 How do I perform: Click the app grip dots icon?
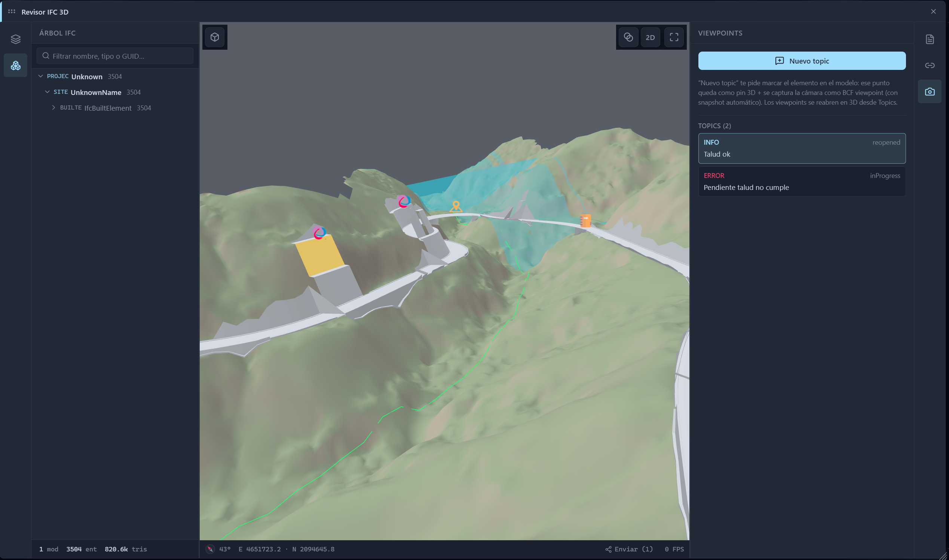[x=12, y=12]
